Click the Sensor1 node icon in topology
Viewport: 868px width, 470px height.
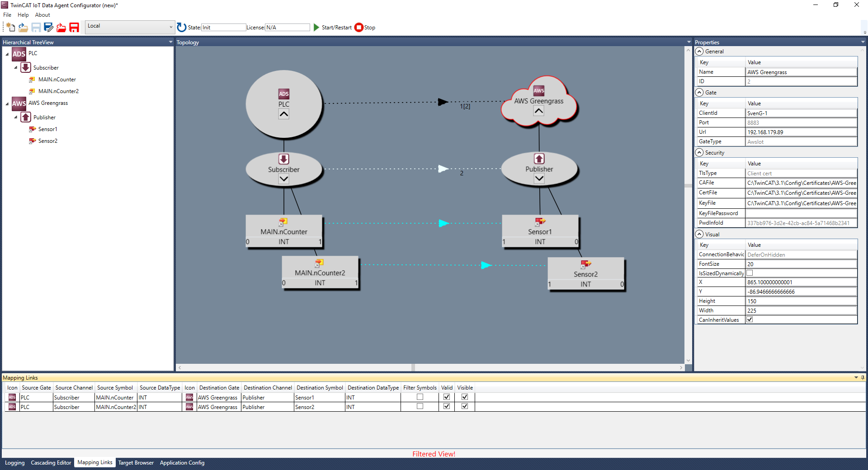(540, 221)
